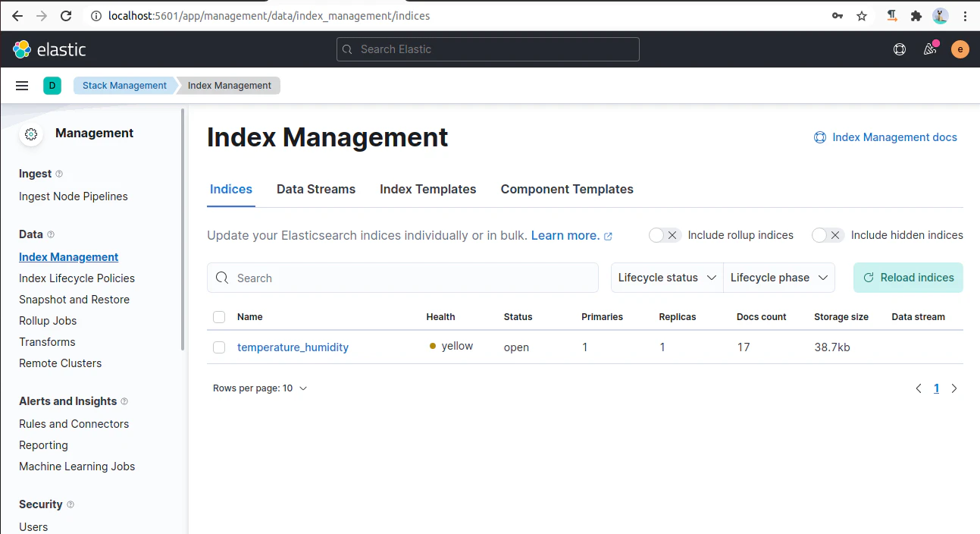Bookmark this page with the star icon

pyautogui.click(x=862, y=16)
